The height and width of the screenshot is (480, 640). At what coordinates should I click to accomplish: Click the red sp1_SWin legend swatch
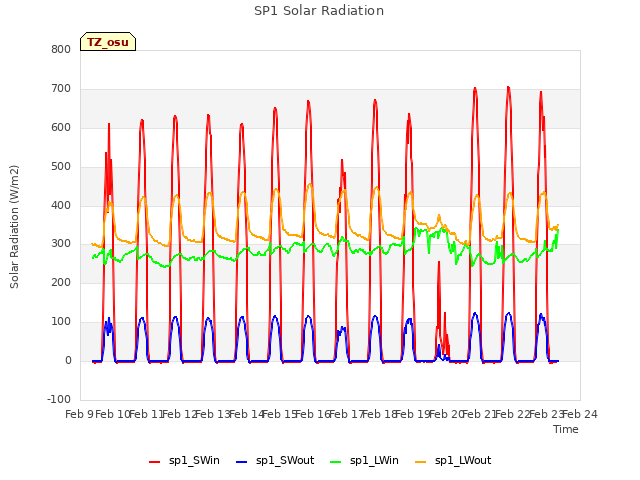155,462
